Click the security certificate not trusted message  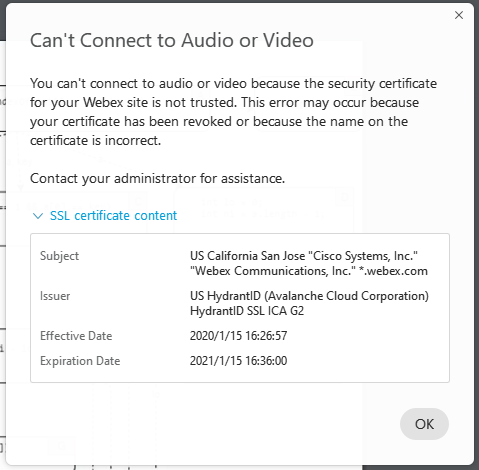[x=233, y=112]
